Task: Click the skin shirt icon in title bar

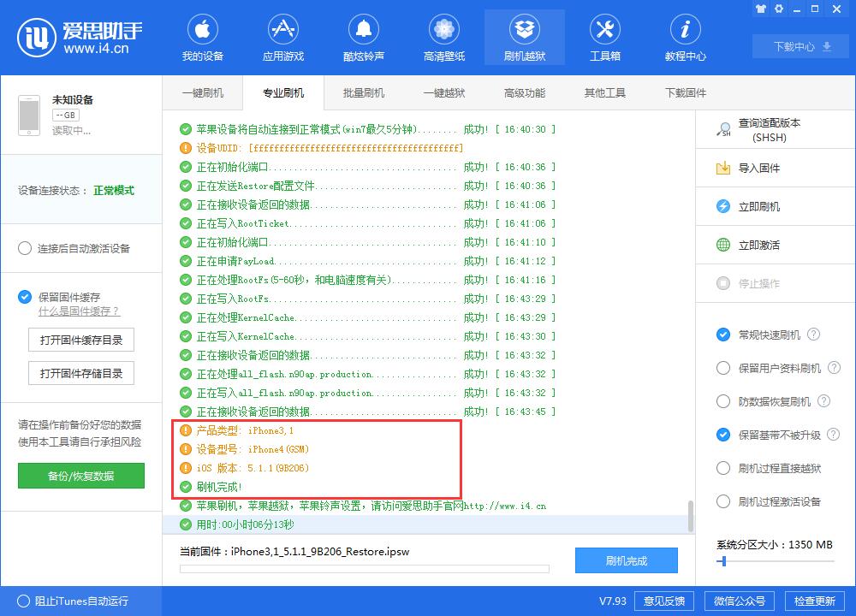Action: click(x=760, y=9)
